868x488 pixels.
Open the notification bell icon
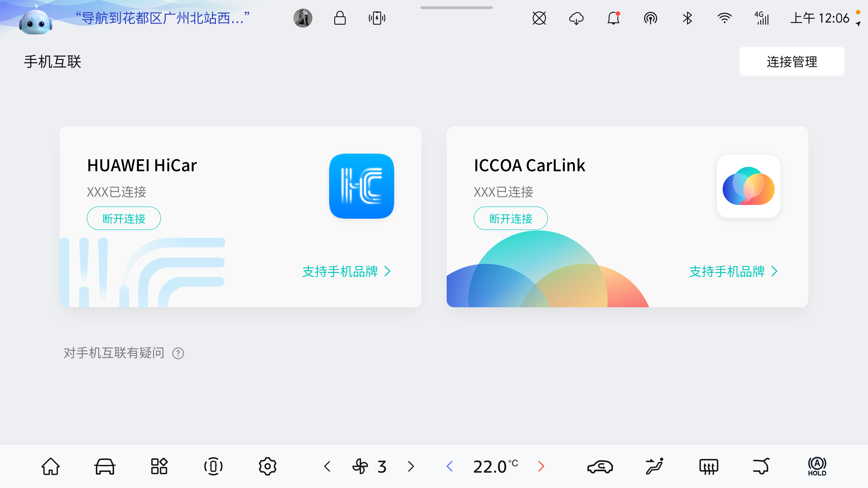click(613, 18)
